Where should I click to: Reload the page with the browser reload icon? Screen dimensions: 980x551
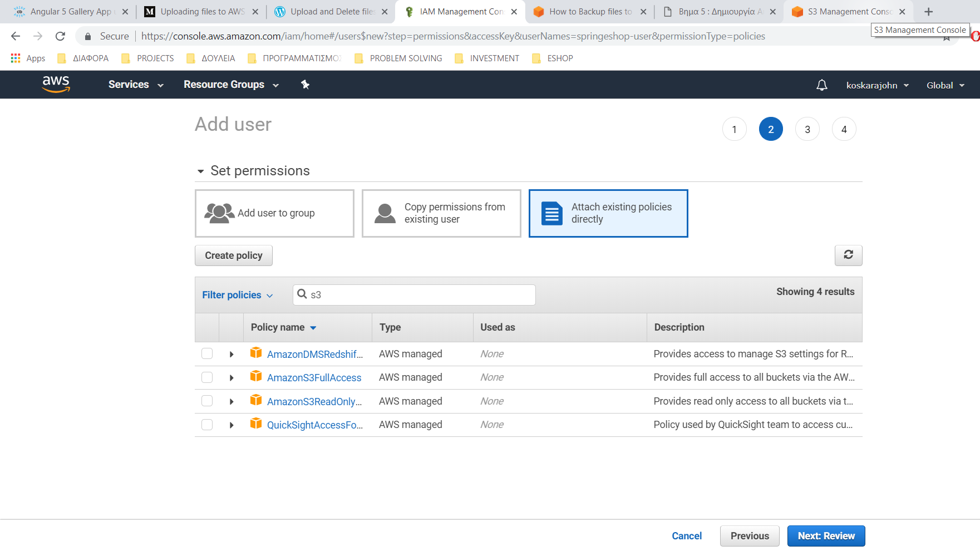[x=60, y=36]
